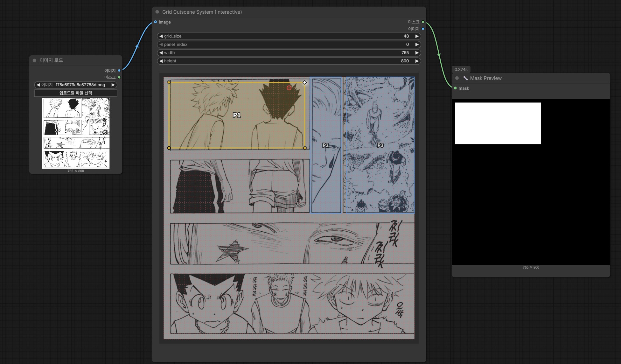This screenshot has height=364, width=621.
Task: Click the grid_size increase arrow
Action: [417, 36]
